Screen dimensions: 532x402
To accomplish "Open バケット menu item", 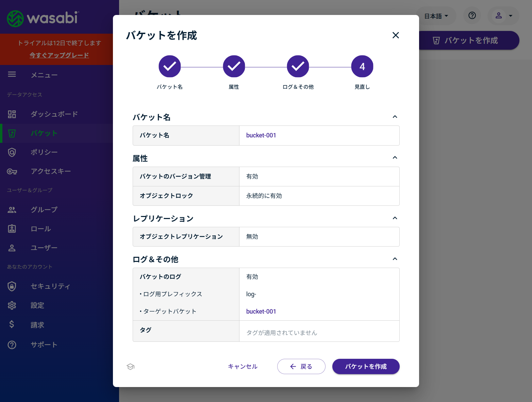I will [44, 133].
